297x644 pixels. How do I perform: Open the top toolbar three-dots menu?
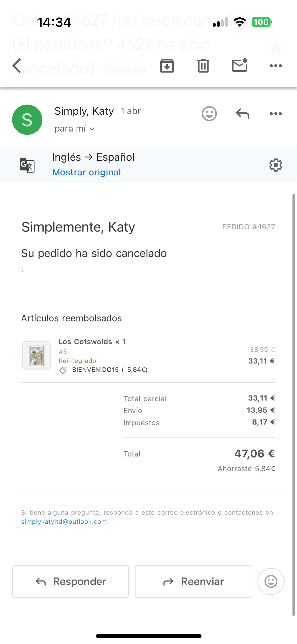pyautogui.click(x=276, y=66)
